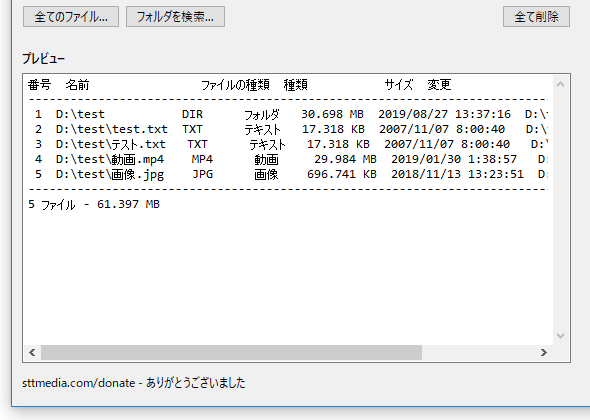Click the 番号 column header text
Image resolution: width=590 pixels, height=420 pixels.
tap(40, 85)
